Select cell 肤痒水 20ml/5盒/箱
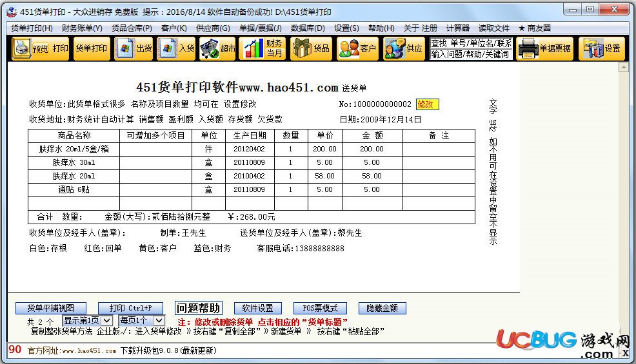This screenshot has width=636, height=364. tap(74, 149)
